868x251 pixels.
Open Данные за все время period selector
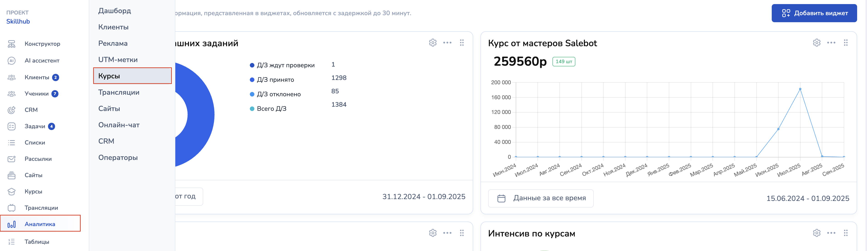point(540,198)
